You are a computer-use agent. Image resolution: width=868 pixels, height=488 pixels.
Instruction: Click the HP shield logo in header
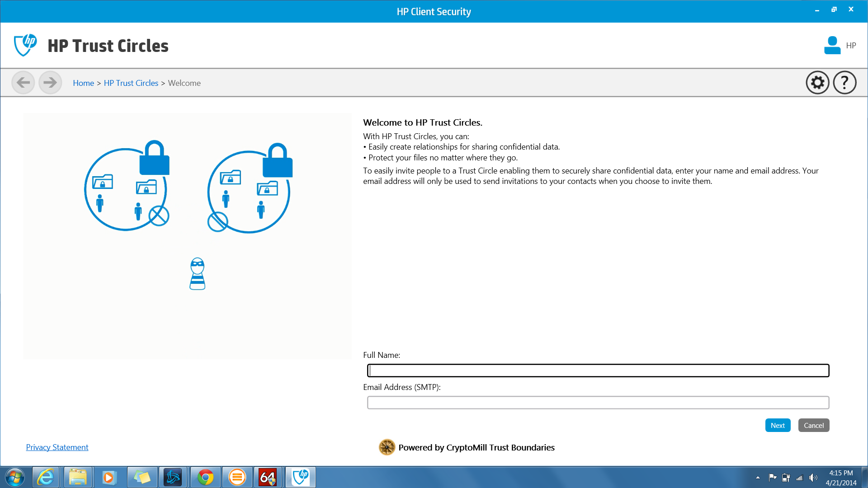(25, 45)
